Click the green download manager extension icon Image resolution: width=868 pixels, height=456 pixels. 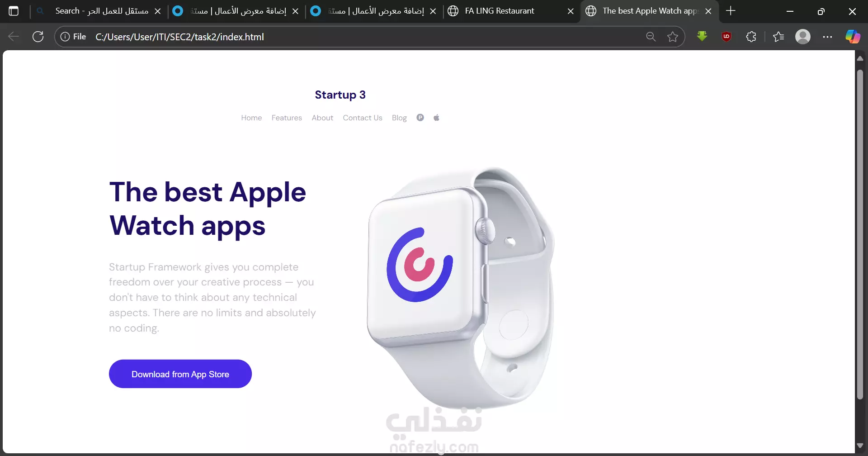pos(702,36)
